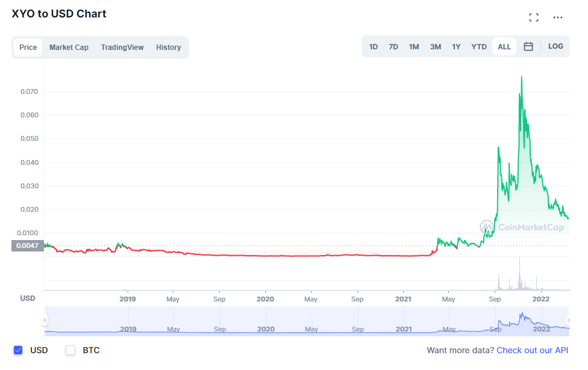This screenshot has height=370, width=588.
Task: Follow the Check out our API link
Action: pos(532,350)
